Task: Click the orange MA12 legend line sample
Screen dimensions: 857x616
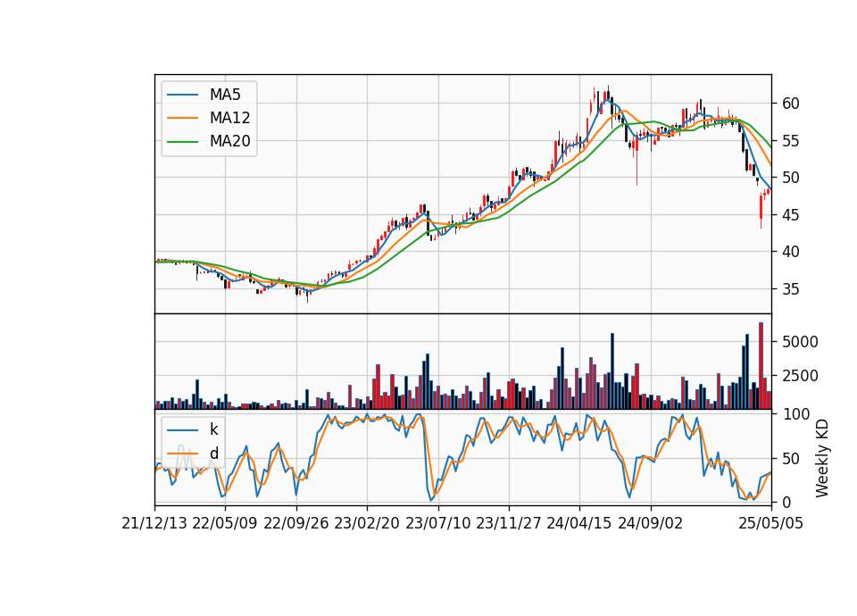Action: point(182,118)
